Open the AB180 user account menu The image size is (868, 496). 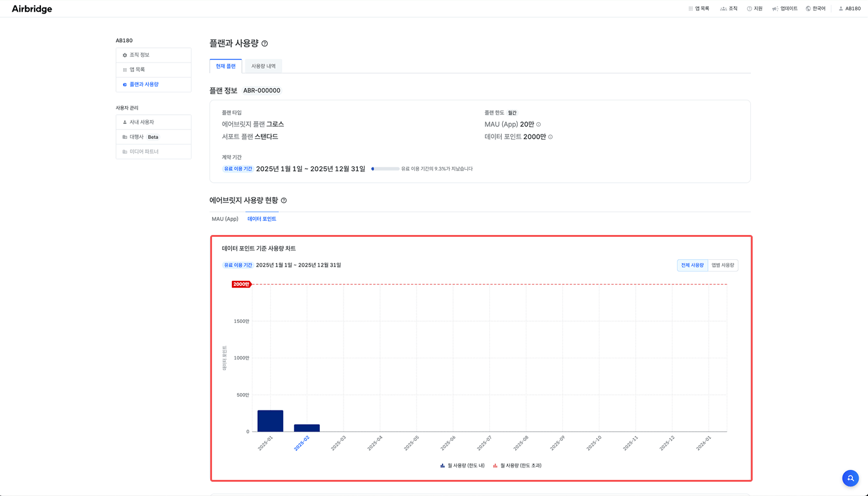click(849, 9)
